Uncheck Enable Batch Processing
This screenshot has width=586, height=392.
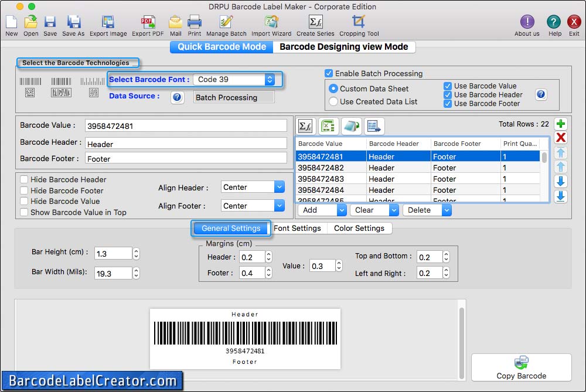click(x=329, y=73)
